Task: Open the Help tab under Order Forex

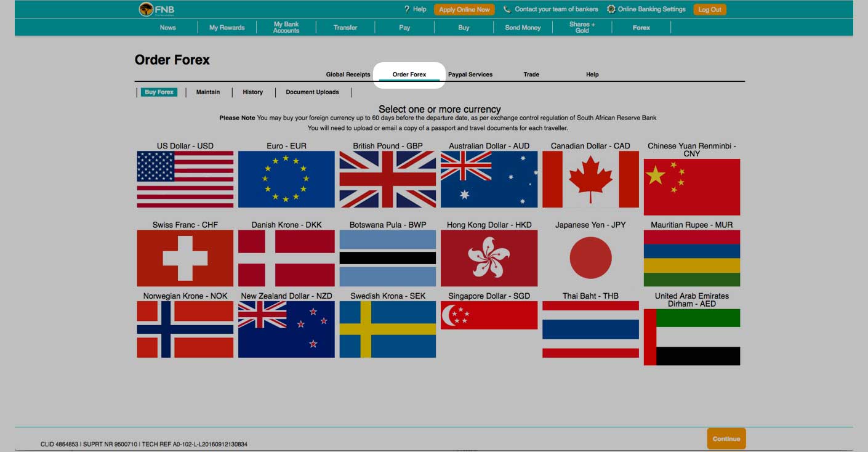Action: [x=592, y=75]
